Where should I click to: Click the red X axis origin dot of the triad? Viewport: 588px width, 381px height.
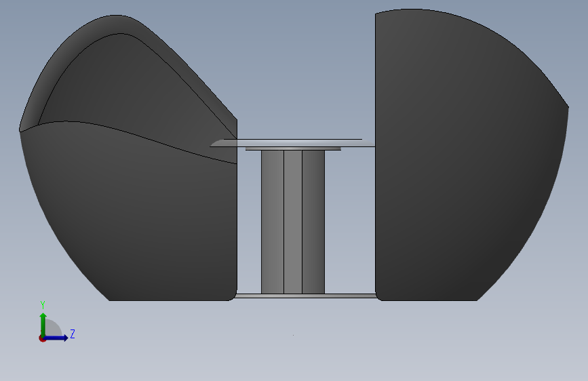point(42,338)
